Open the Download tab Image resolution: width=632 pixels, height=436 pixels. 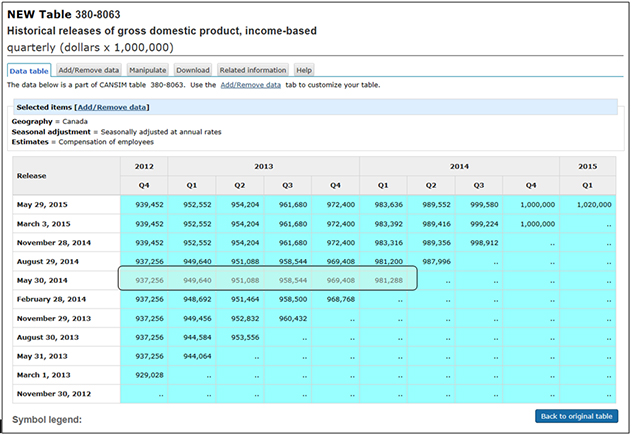click(x=193, y=70)
